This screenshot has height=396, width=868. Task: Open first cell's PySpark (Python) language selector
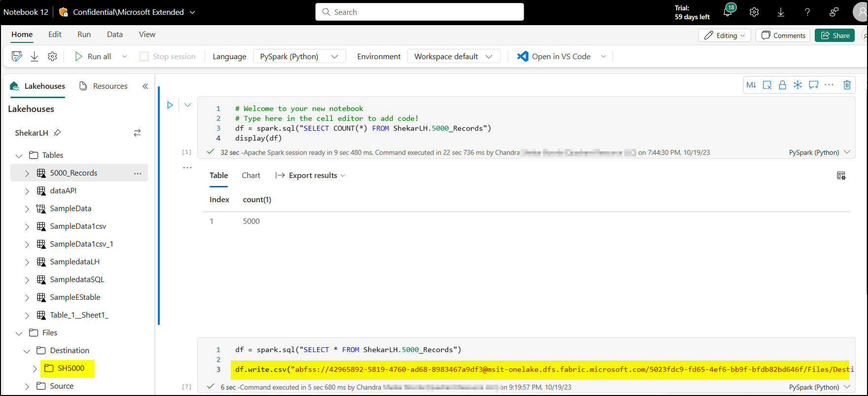(x=820, y=152)
